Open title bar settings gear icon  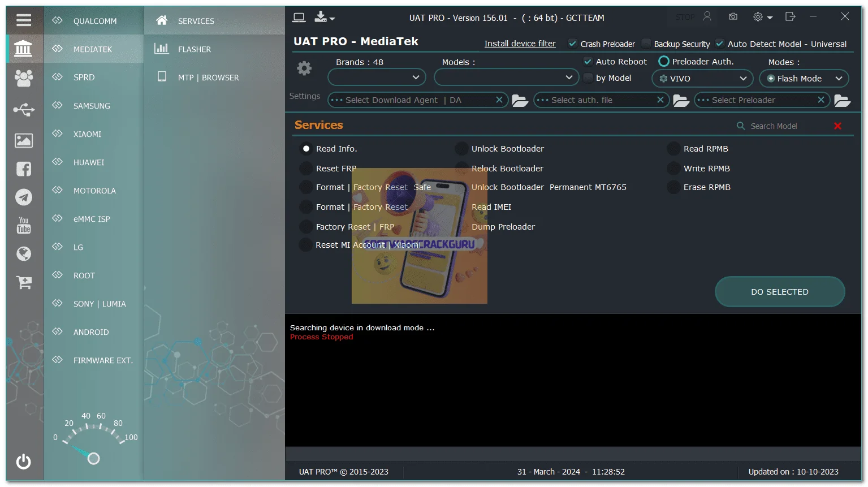click(758, 17)
